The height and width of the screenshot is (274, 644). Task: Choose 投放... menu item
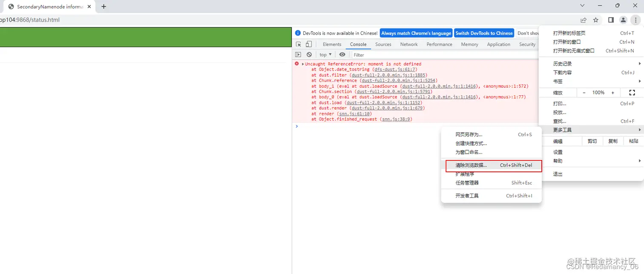[x=591, y=112]
